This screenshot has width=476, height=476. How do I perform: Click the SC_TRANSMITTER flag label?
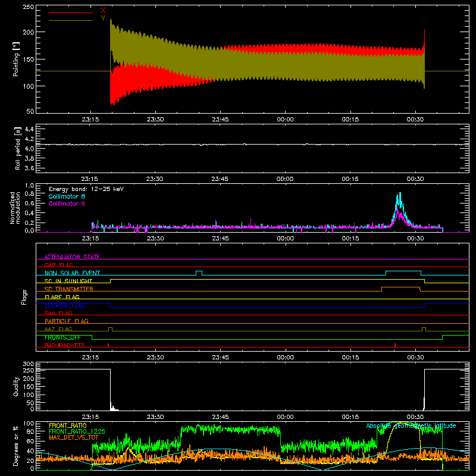[x=68, y=289]
